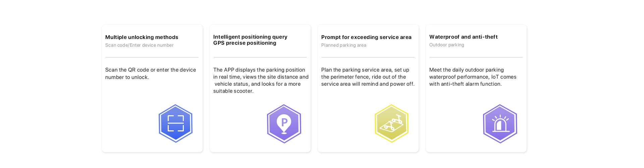
Task: Select the Multiple unlocking methods heading
Action: [x=142, y=37]
